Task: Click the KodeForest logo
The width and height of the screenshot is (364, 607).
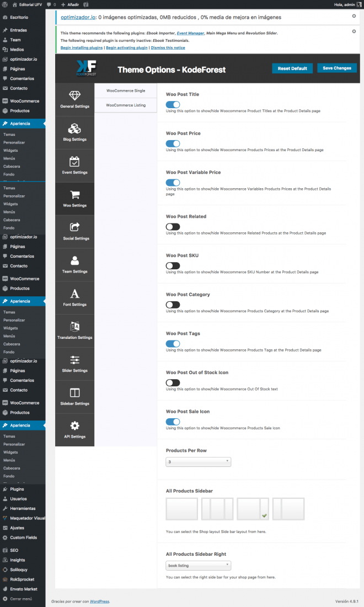Action: point(86,68)
